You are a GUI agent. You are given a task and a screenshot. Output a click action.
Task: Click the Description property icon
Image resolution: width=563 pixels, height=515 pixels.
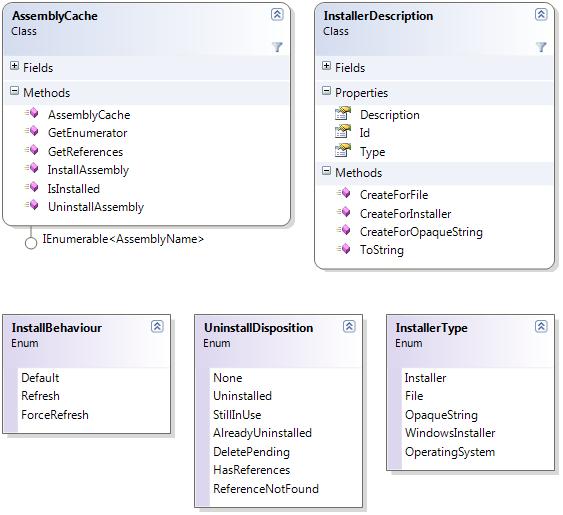tap(343, 113)
